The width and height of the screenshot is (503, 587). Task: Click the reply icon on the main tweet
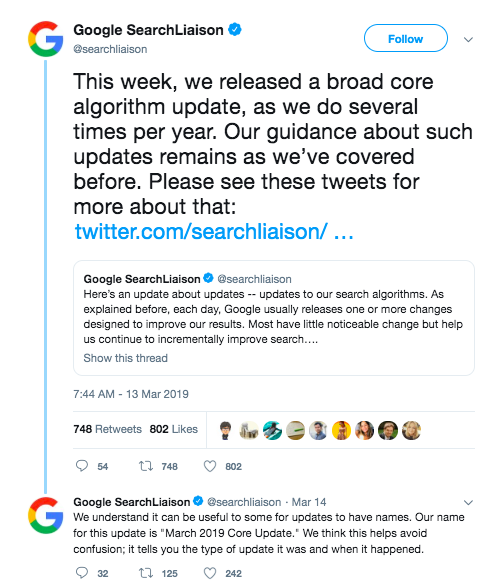(x=82, y=466)
